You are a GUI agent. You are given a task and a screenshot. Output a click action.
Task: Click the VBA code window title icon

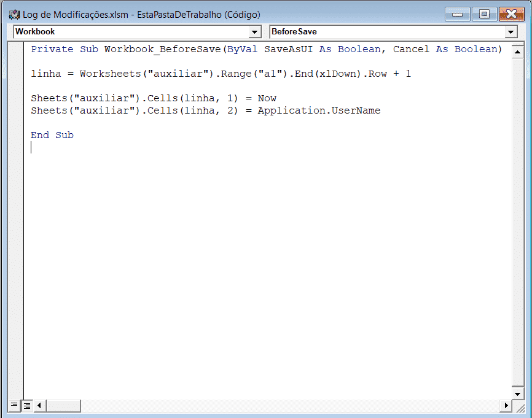[14, 15]
